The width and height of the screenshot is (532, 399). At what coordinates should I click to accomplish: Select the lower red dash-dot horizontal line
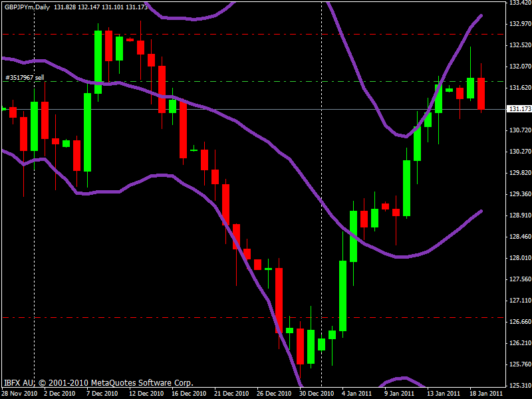click(253, 318)
